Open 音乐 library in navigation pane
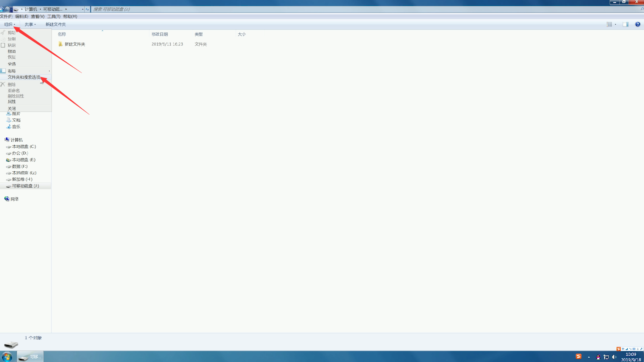This screenshot has width=644, height=362. tap(13, 127)
